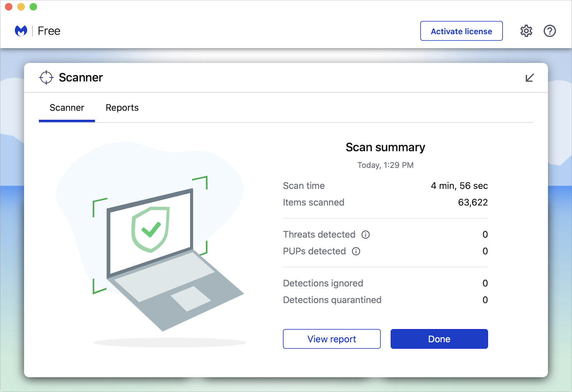Viewport: 572px width, 392px height.
Task: Click the Items scanned count 63,622
Action: [x=473, y=202]
